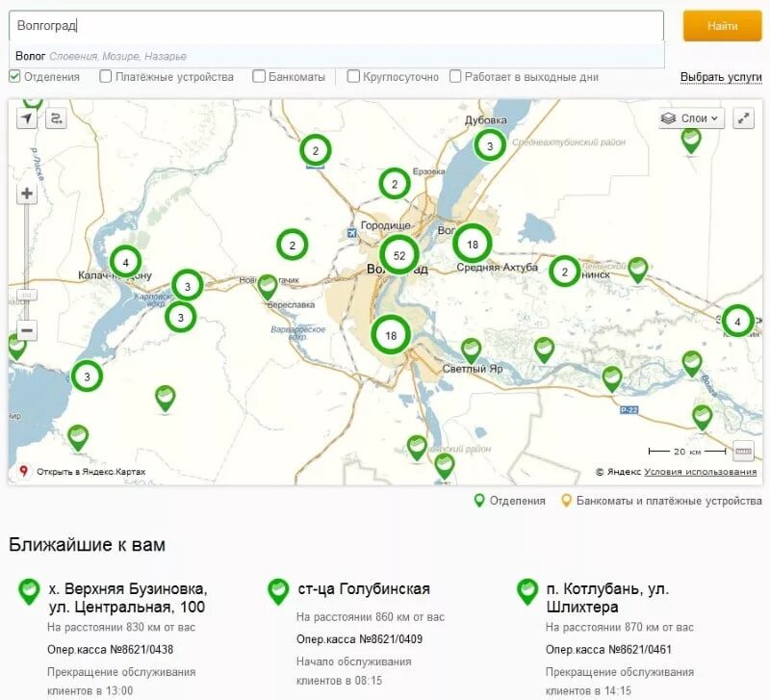This screenshot has width=770, height=700.
Task: Open the 3 cluster by Карповское водохранилище
Action: click(187, 285)
